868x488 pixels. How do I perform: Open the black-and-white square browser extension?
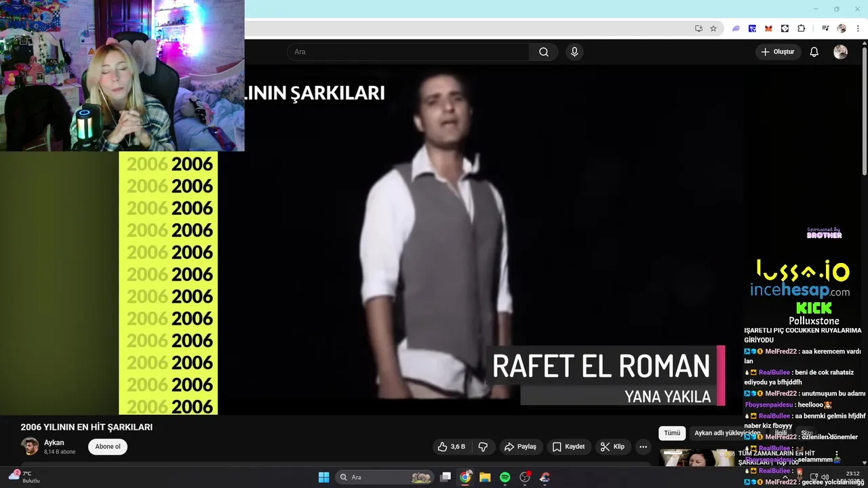point(785,28)
